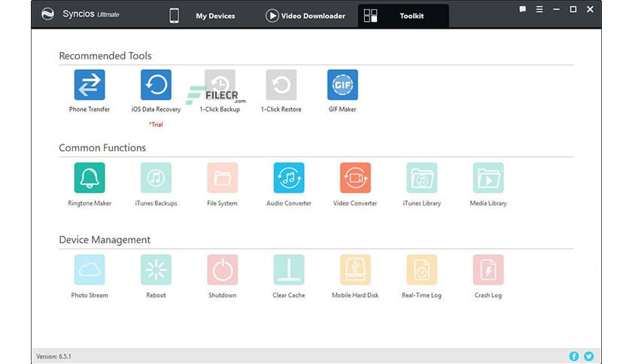This screenshot has width=629, height=364.
Task: Click the Recommended Tools heading
Action: tap(105, 56)
